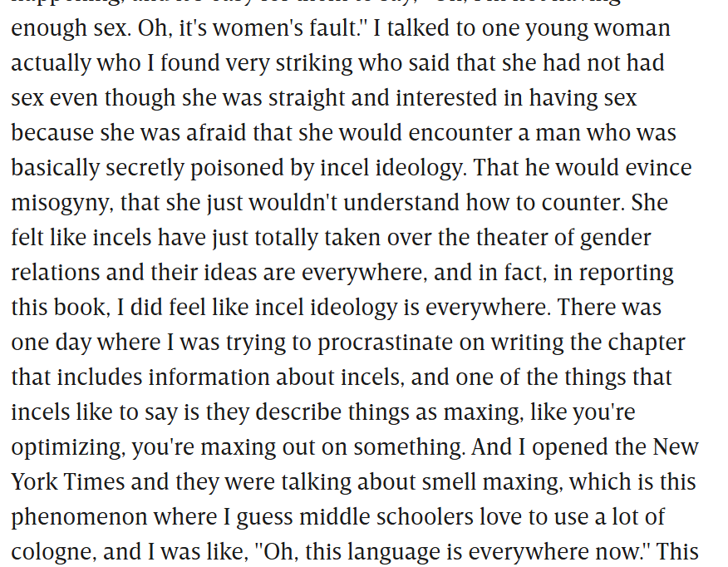
Task: Click the word "evince" in the text
Action: point(658,168)
